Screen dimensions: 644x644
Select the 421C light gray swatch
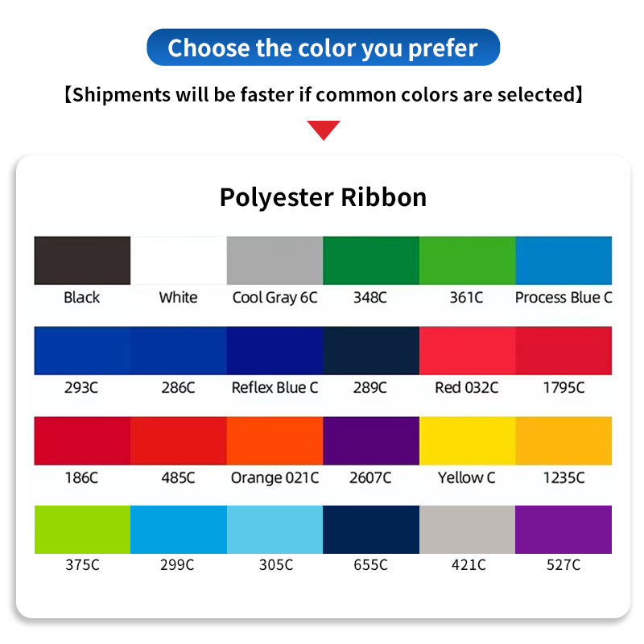point(468,530)
